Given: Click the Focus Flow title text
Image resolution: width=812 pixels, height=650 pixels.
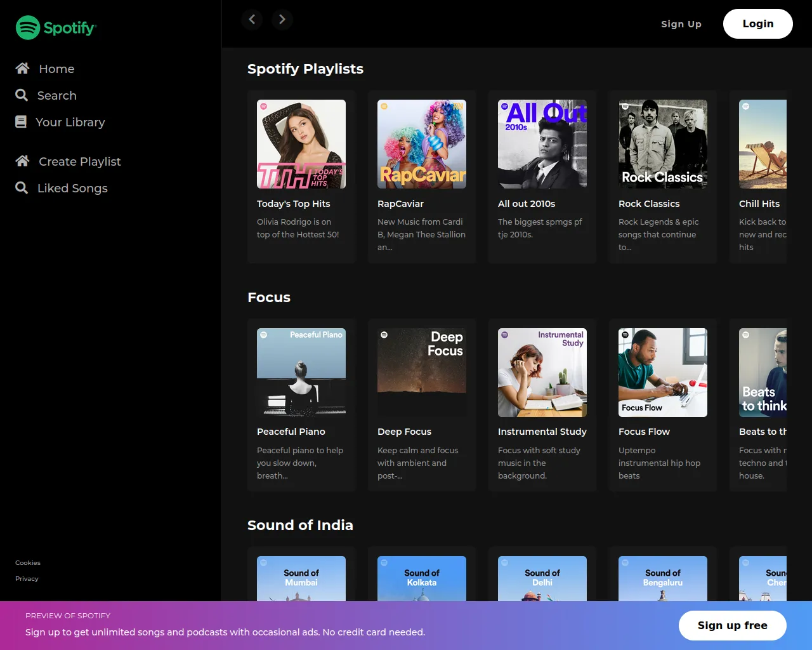Looking at the screenshot, I should coord(644,432).
